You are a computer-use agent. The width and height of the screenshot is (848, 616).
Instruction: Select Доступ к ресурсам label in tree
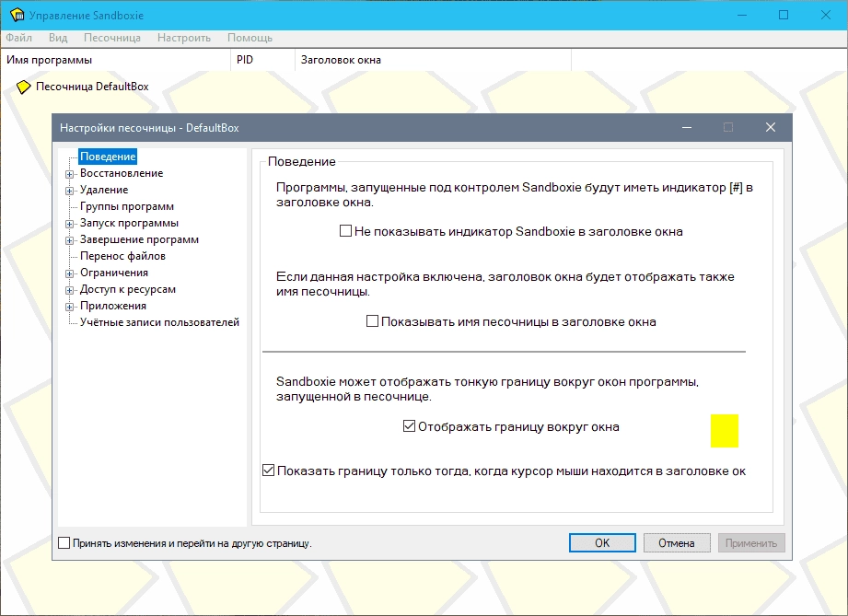[128, 289]
